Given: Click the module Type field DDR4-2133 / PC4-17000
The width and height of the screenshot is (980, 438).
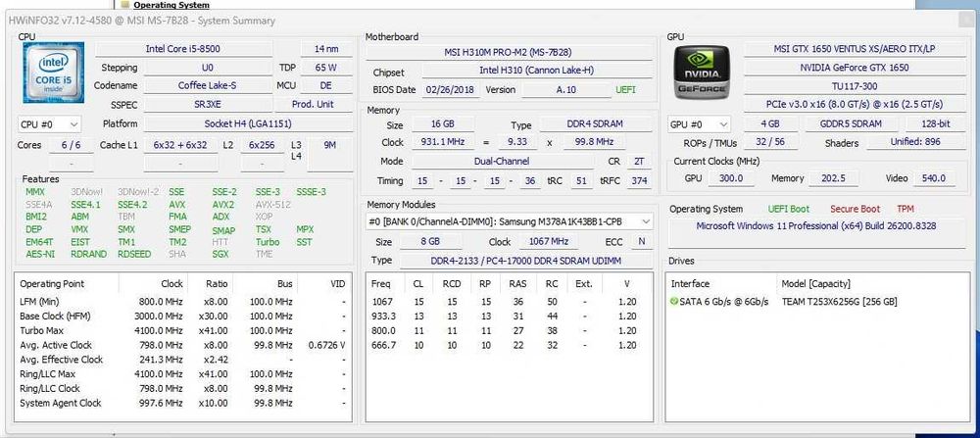Looking at the screenshot, I should [x=525, y=260].
